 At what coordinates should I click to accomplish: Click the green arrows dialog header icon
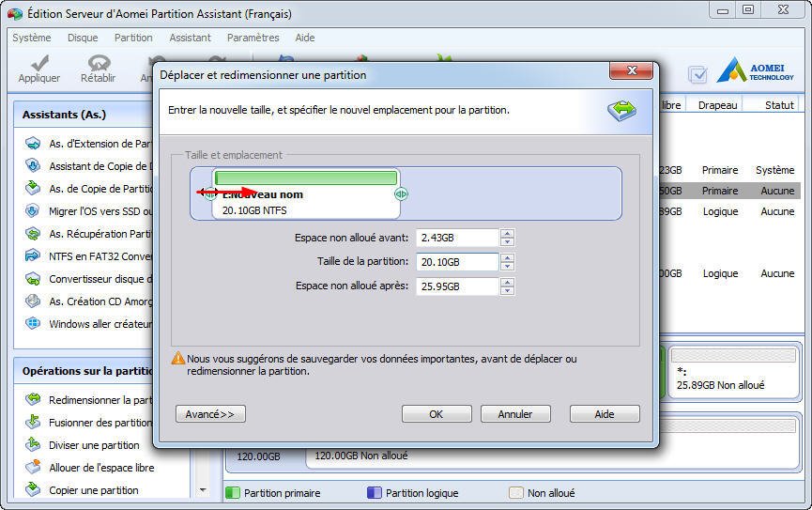pos(621,110)
